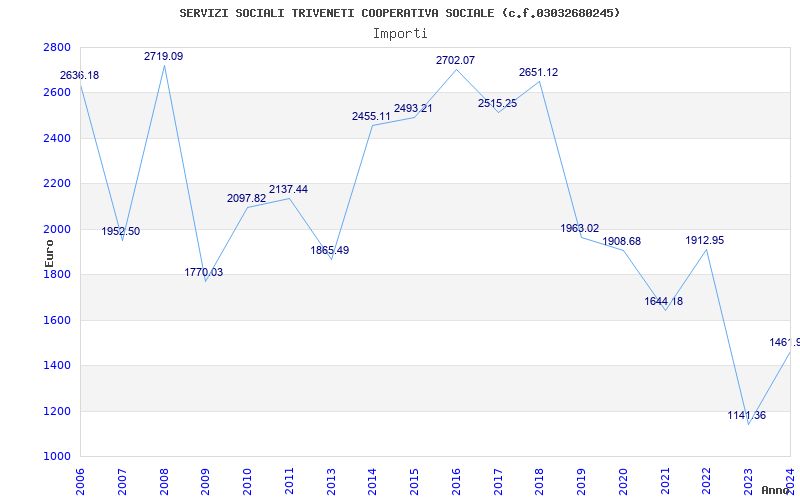Viewport: 800px width, 500px height.
Task: Select year 2014 on x-axis
Action: pyautogui.click(x=372, y=482)
